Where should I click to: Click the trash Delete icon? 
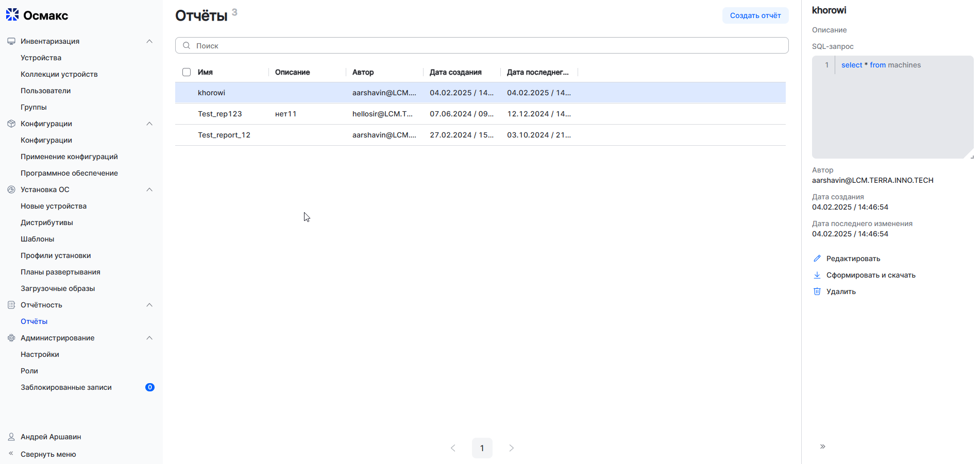click(817, 291)
